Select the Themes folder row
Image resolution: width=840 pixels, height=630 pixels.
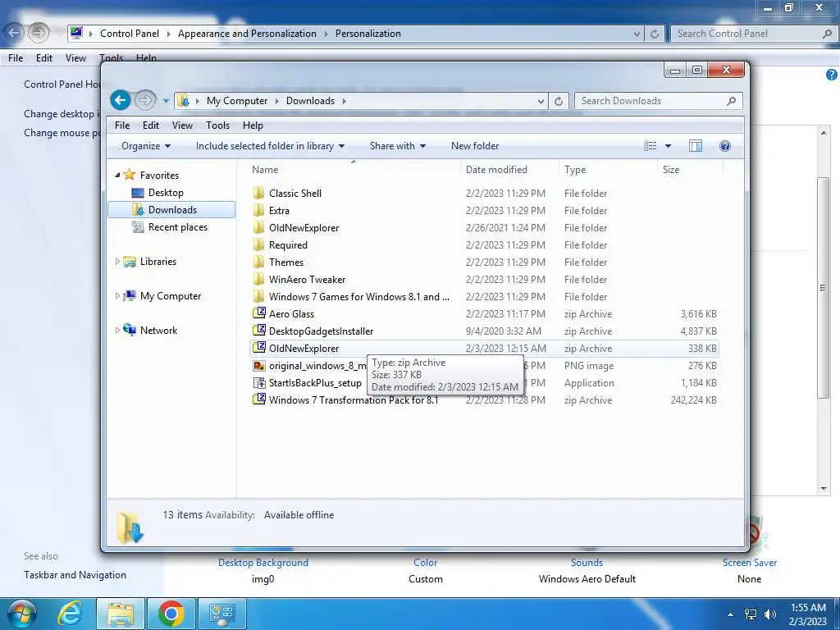(x=484, y=262)
